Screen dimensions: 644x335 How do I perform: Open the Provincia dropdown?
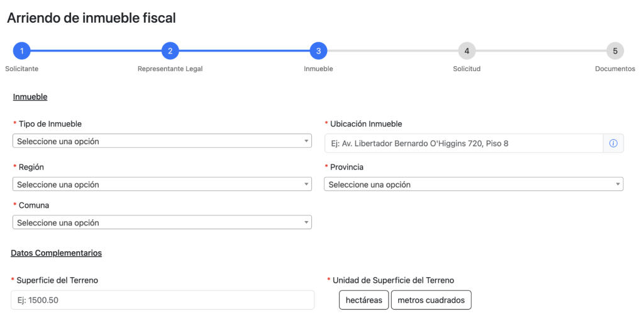coord(474,185)
